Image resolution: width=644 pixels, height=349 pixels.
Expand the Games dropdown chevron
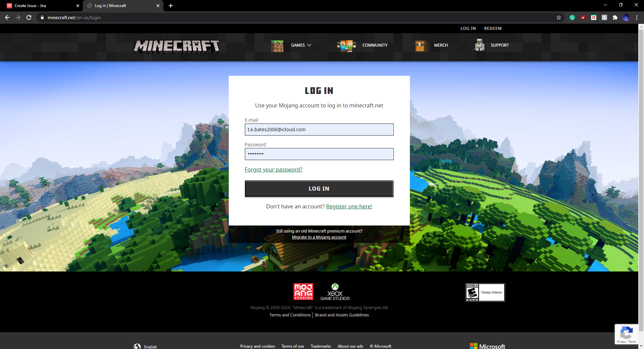click(309, 45)
